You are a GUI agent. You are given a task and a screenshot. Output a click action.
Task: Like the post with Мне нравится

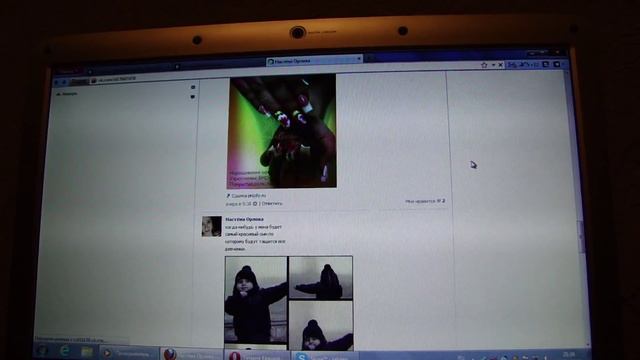pyautogui.click(x=425, y=201)
